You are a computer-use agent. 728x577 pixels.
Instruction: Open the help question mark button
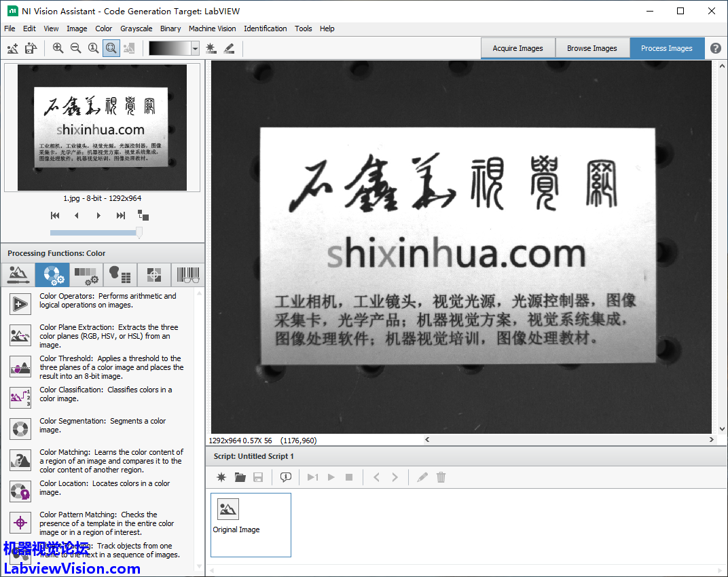tap(716, 48)
